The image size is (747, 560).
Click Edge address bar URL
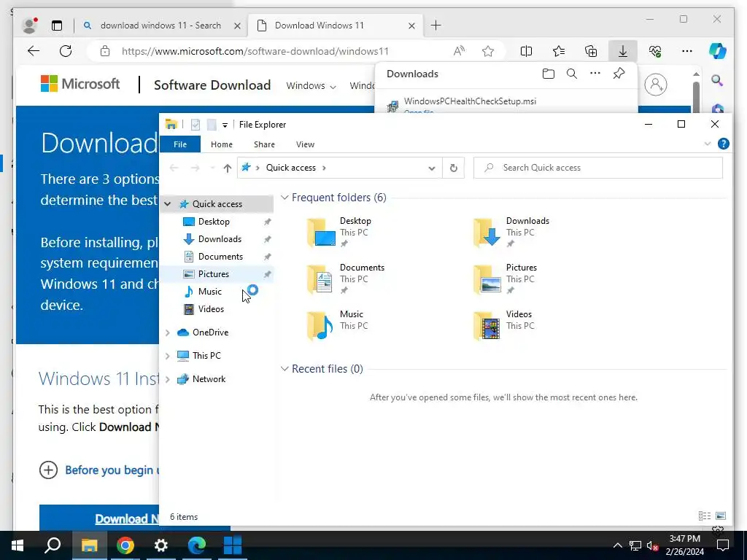[255, 51]
